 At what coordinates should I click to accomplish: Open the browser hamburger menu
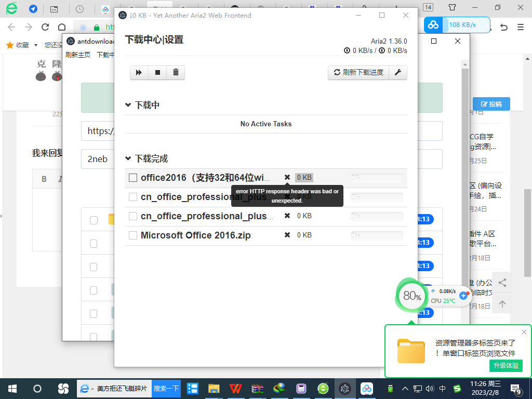521,27
